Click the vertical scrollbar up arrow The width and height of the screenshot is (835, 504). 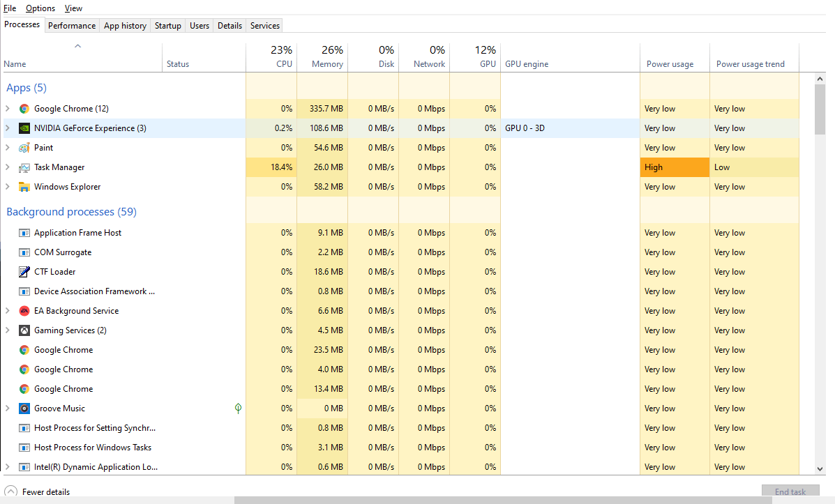tap(820, 79)
